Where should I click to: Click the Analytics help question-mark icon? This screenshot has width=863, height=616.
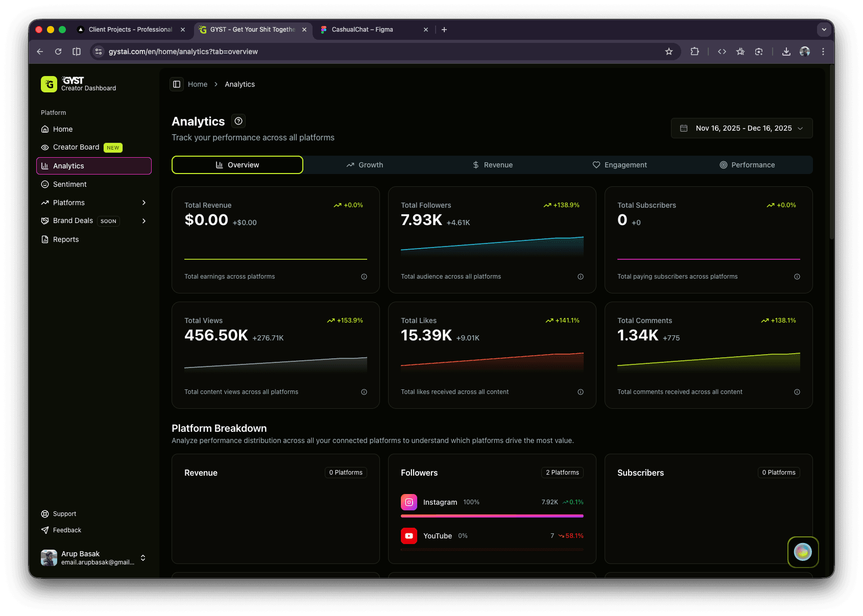238,121
